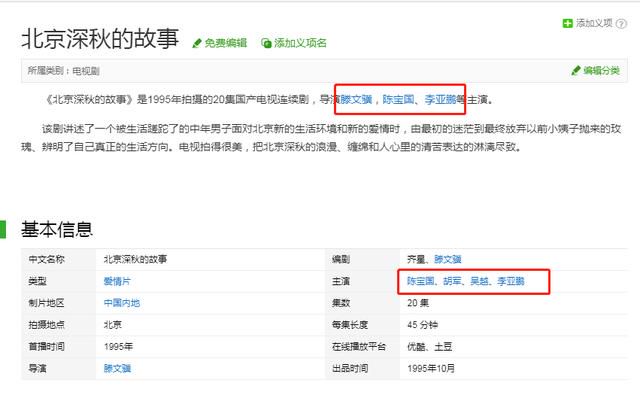640x398 pixels.
Task: Click the pencil icon beside 编辑分类
Action: coord(576,71)
